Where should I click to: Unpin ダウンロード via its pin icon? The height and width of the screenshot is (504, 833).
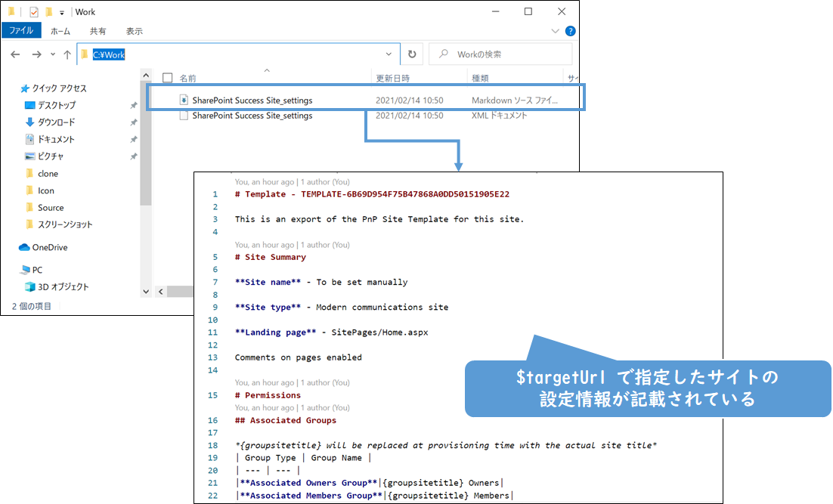[x=133, y=122]
